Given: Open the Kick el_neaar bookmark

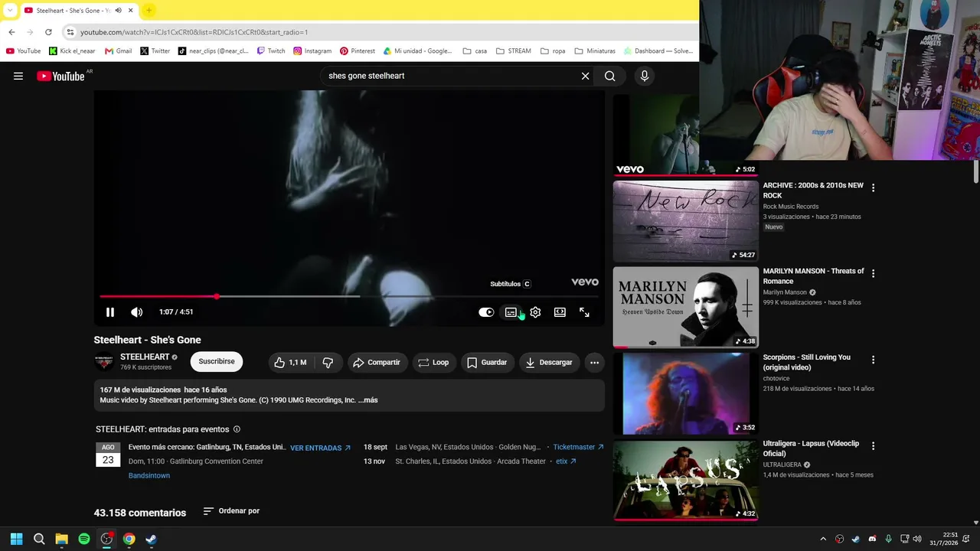Looking at the screenshot, I should pyautogui.click(x=72, y=51).
